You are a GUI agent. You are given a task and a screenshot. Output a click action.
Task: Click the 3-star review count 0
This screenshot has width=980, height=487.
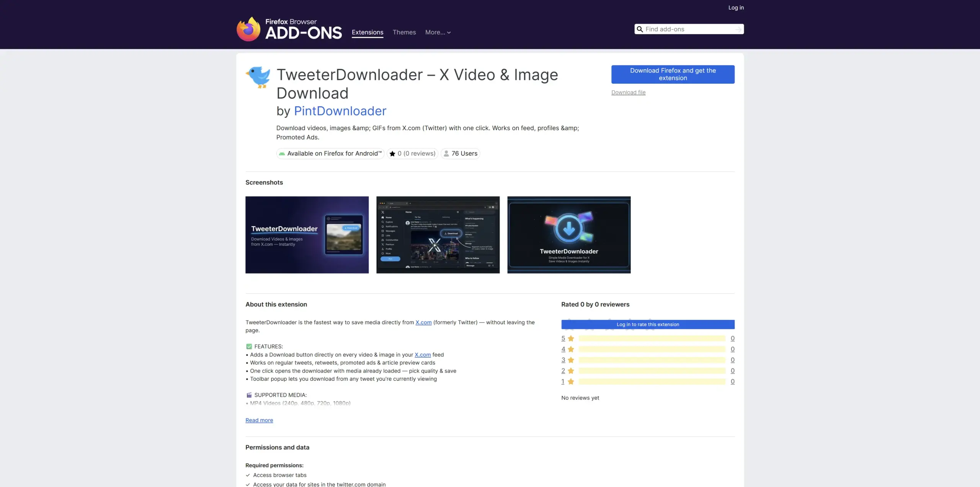click(732, 360)
